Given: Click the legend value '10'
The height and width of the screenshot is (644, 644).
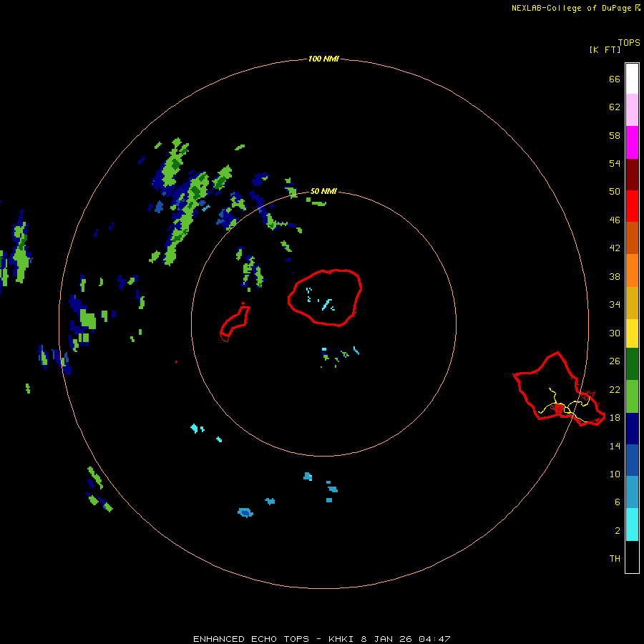Looking at the screenshot, I should [x=615, y=474].
